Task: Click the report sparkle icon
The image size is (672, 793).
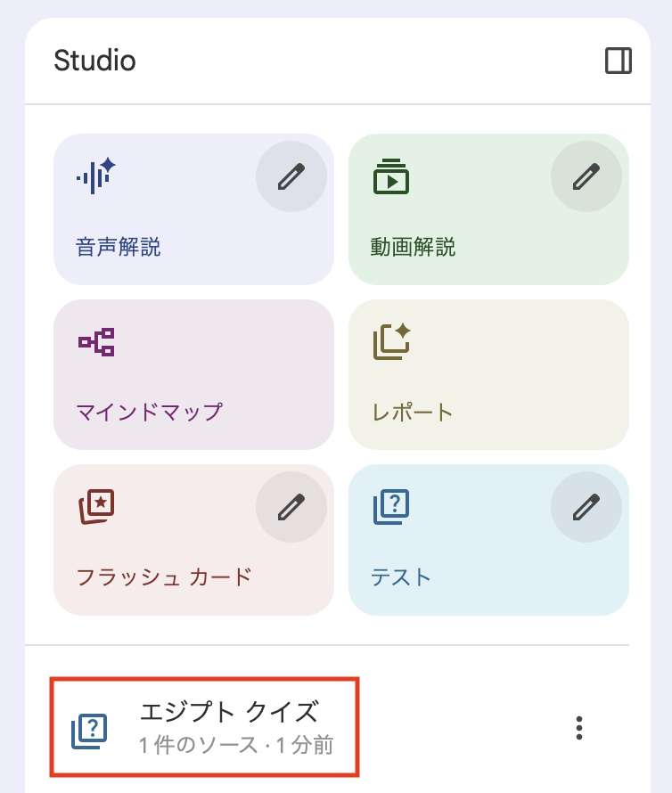Action: tap(390, 341)
